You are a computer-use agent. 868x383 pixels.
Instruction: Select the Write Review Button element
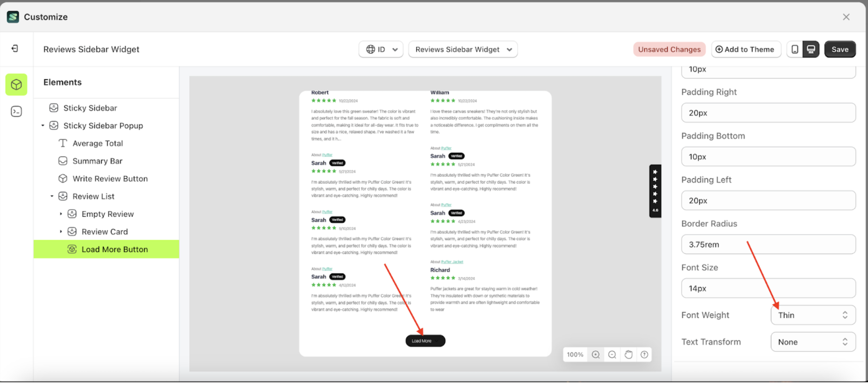click(110, 178)
